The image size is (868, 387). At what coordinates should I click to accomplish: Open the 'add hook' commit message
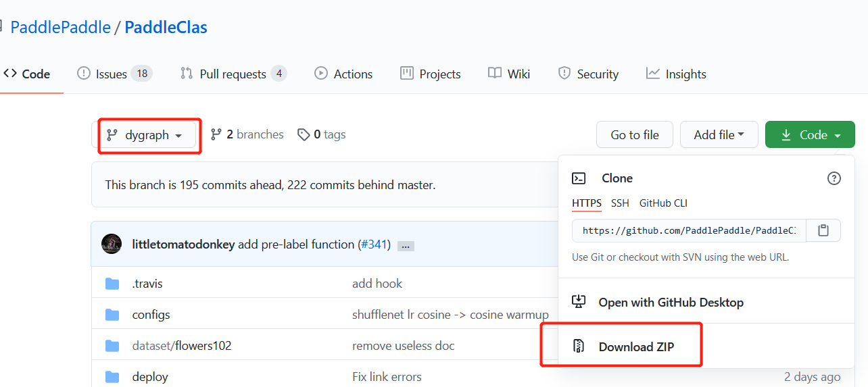377,284
